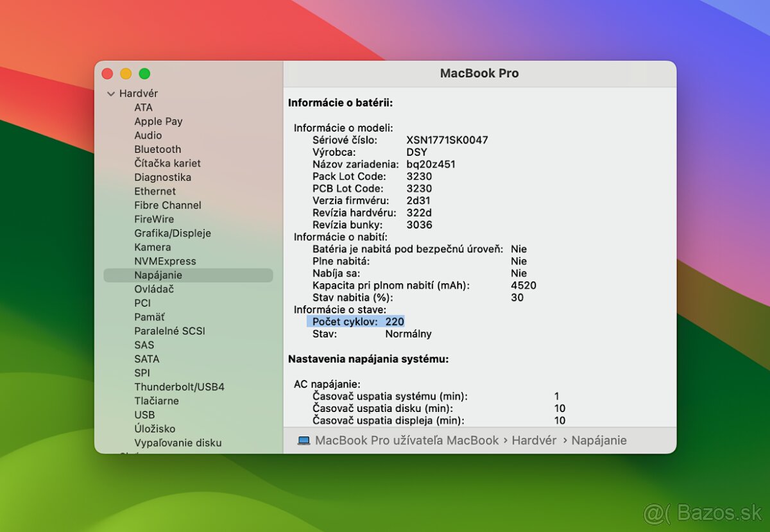Open the Kamera section
The image size is (770, 532).
click(x=152, y=246)
